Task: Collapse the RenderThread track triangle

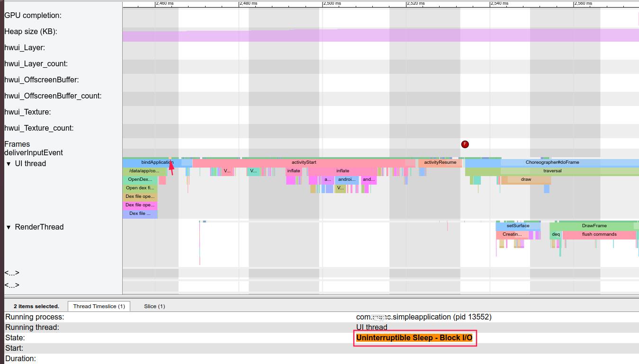Action: pos(8,227)
